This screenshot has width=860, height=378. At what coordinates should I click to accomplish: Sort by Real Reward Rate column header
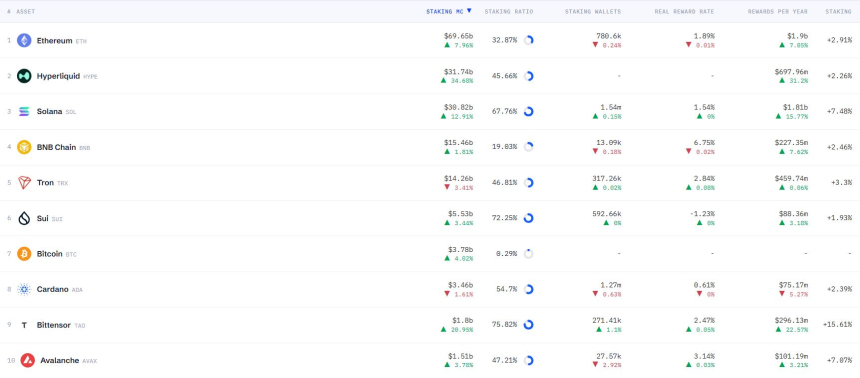coord(684,12)
